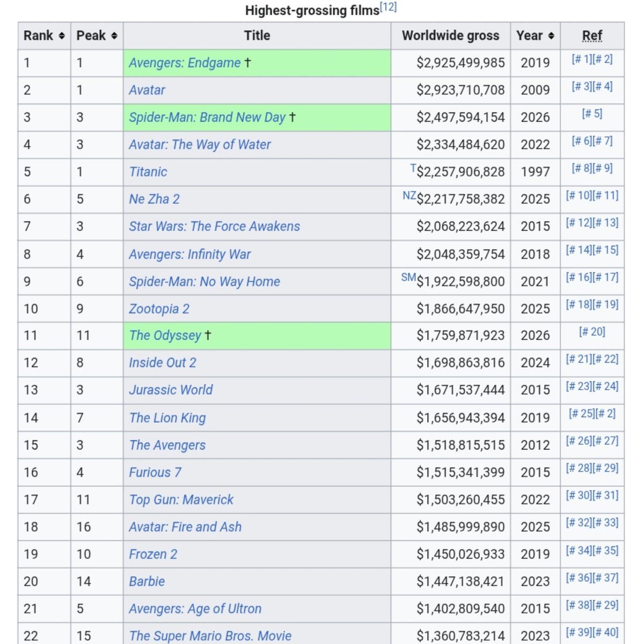
Task: Open Star Wars: The Force Awakens link
Action: [214, 226]
